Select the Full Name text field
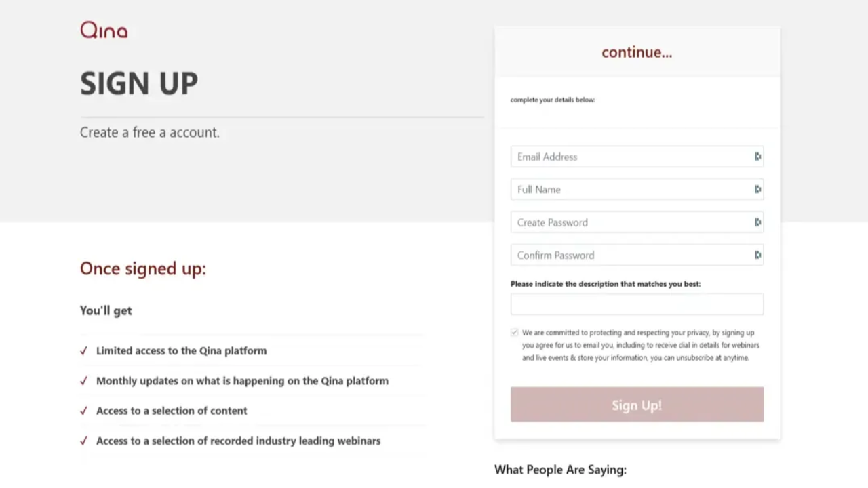Image resolution: width=868 pixels, height=488 pixels. [x=631, y=190]
